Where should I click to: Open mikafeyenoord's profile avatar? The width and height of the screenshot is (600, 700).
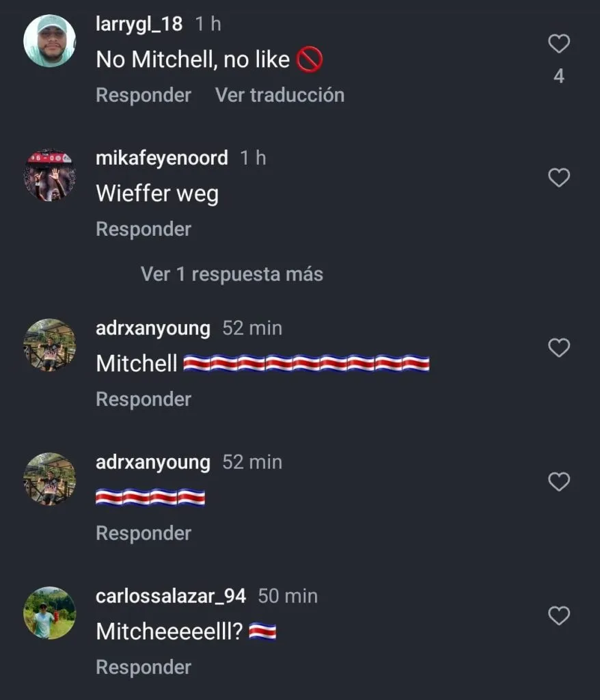(50, 175)
